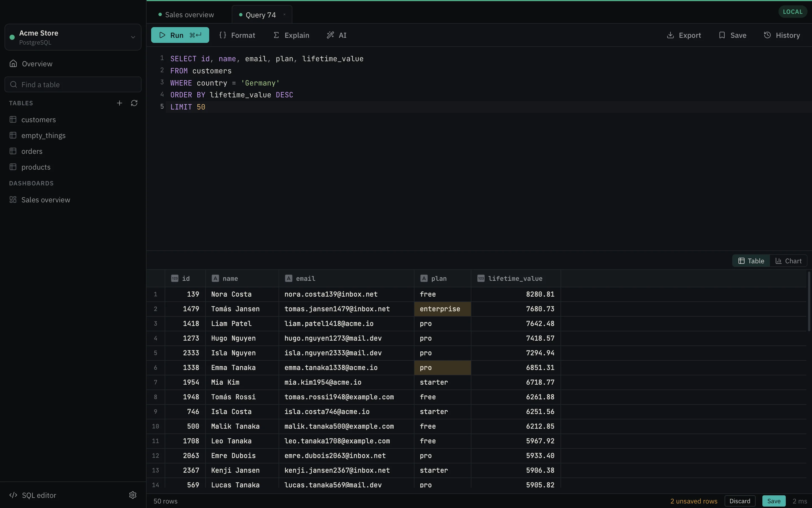Click the id column header
The height and width of the screenshot is (508, 812).
pos(185,279)
